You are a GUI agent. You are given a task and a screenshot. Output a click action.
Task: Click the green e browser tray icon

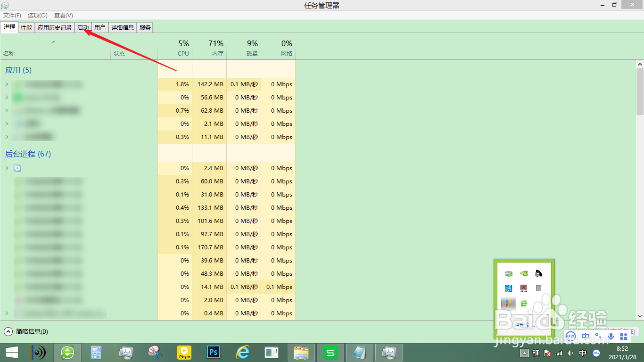[x=524, y=303]
